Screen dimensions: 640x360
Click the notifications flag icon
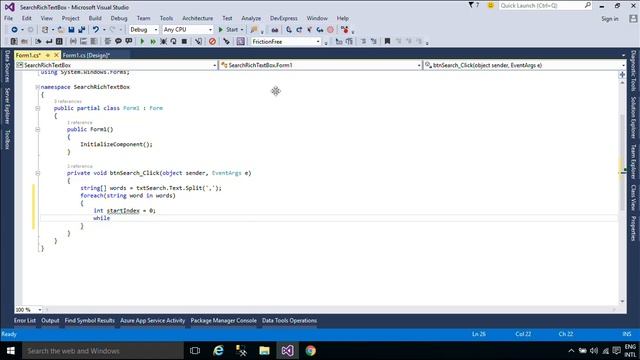point(471,5)
